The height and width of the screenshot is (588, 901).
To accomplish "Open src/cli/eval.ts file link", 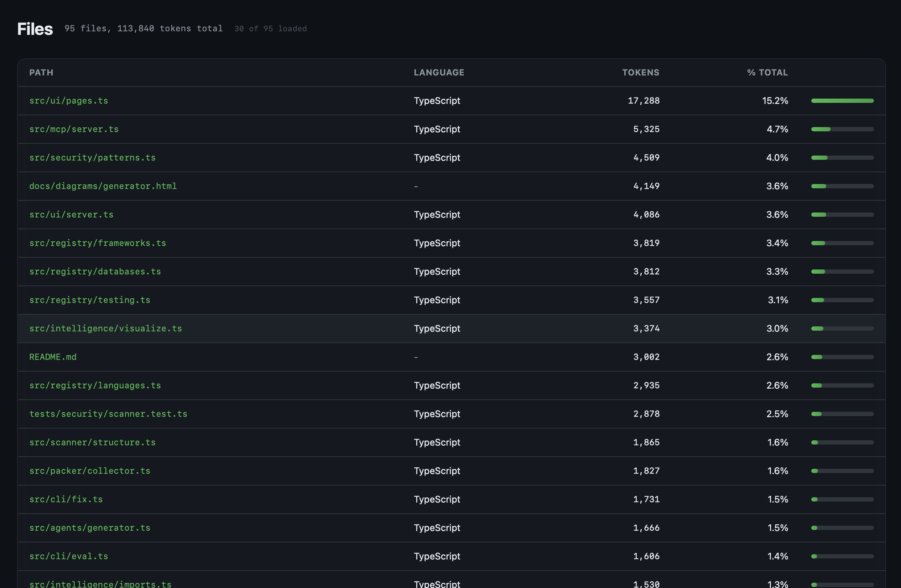I will (68, 556).
